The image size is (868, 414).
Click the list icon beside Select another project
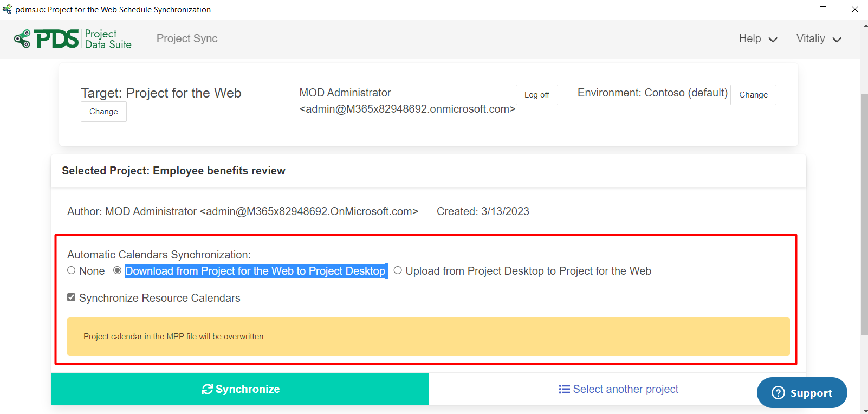point(564,389)
